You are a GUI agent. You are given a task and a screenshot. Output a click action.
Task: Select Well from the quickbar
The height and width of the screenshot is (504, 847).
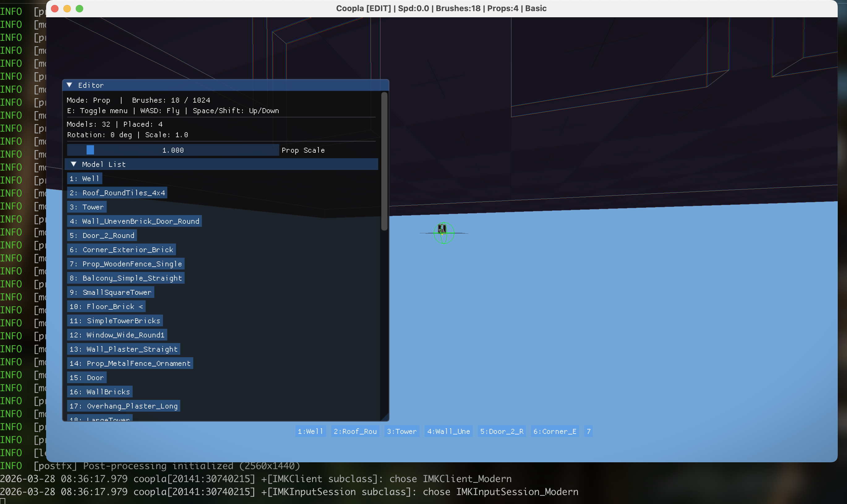tap(310, 431)
